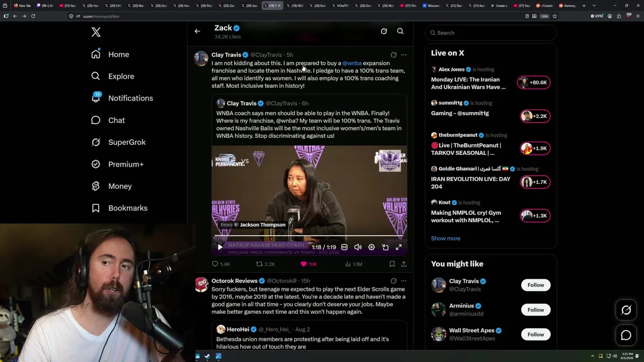
Task: Follow Wall Street Apes
Action: pyautogui.click(x=535, y=334)
